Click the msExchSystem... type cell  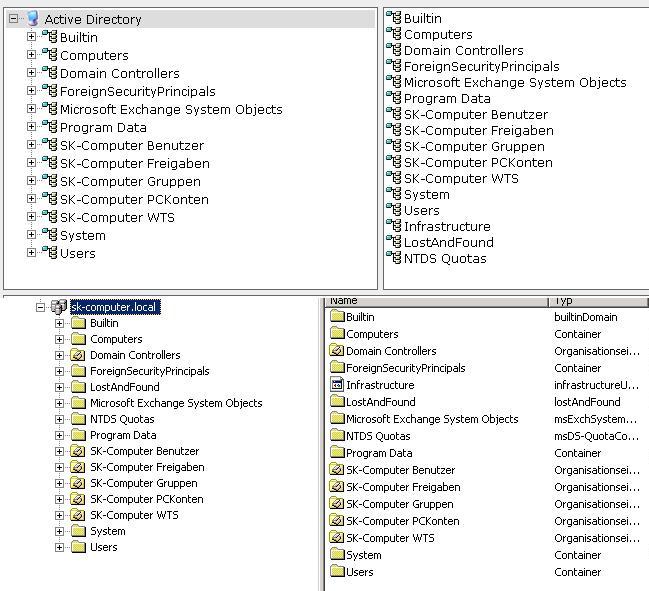pos(596,419)
